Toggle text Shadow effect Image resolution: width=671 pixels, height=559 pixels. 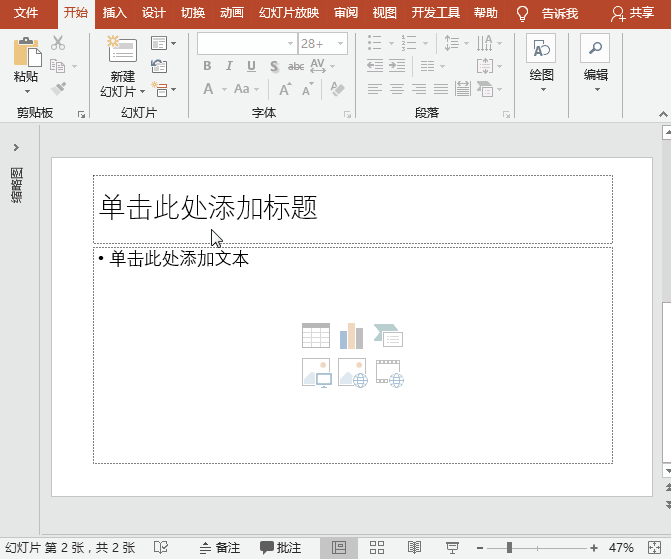click(274, 66)
